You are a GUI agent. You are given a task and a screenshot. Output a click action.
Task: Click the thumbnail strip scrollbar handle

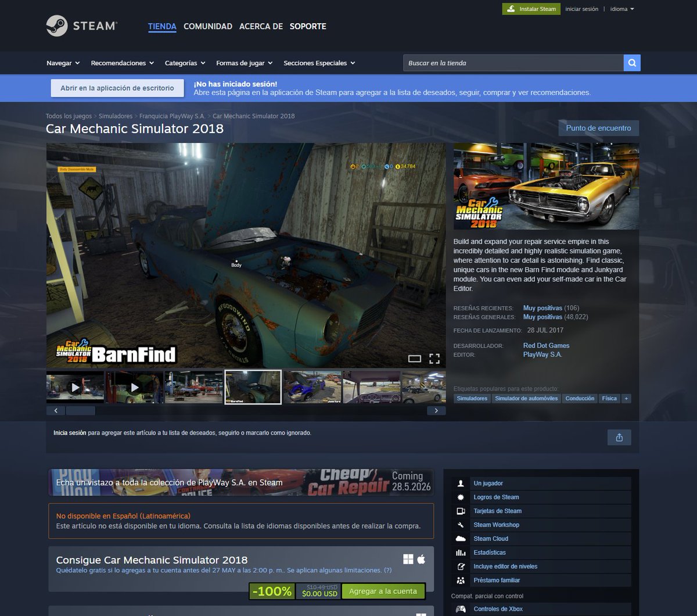click(x=80, y=411)
